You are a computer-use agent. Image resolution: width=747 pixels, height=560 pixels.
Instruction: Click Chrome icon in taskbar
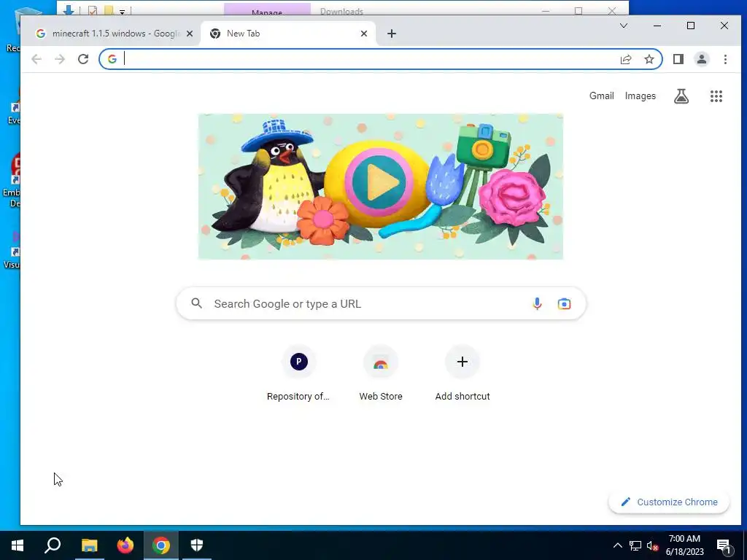pos(161,545)
